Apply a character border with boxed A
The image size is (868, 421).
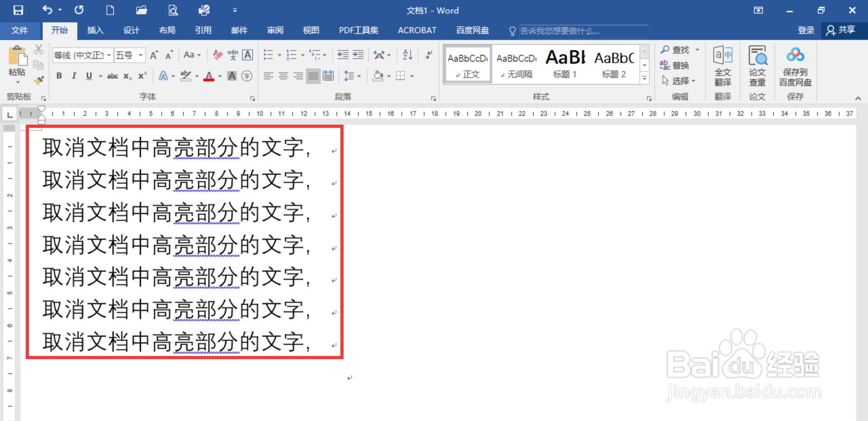click(248, 55)
